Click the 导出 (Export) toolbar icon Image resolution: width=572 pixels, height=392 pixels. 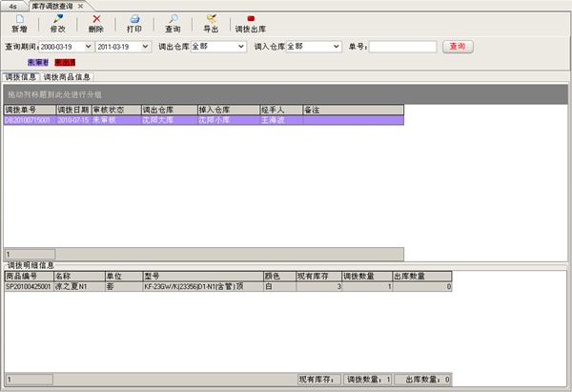coord(211,19)
